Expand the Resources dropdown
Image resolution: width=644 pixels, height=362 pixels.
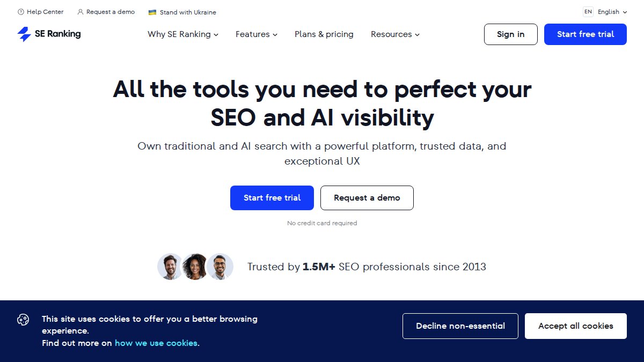pos(395,34)
